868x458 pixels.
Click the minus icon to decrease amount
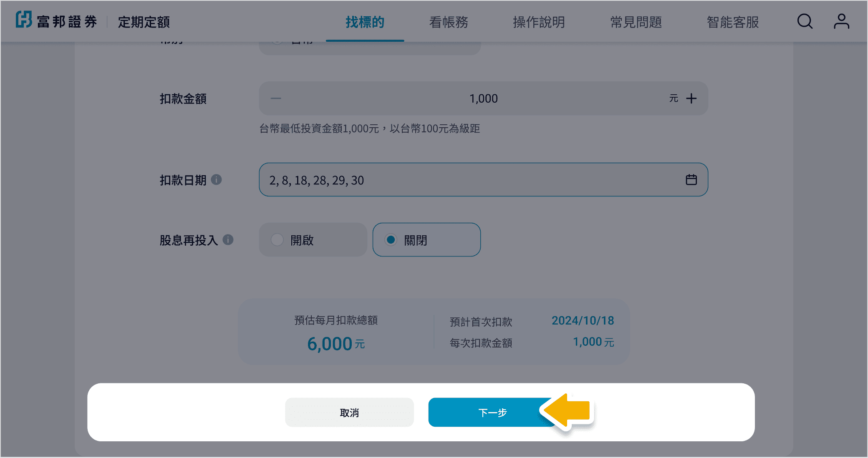276,98
